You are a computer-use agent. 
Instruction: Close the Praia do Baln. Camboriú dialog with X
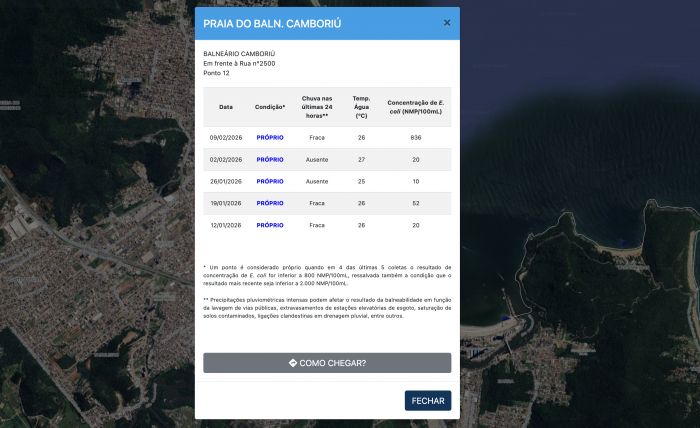(x=447, y=23)
